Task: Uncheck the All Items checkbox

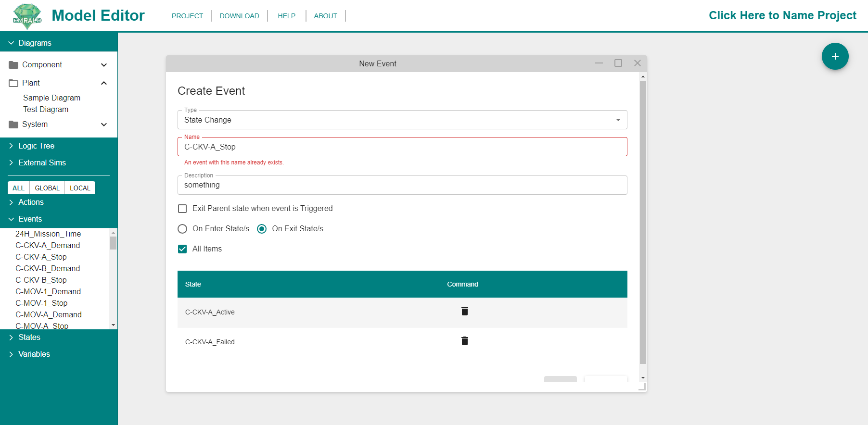Action: [182, 249]
